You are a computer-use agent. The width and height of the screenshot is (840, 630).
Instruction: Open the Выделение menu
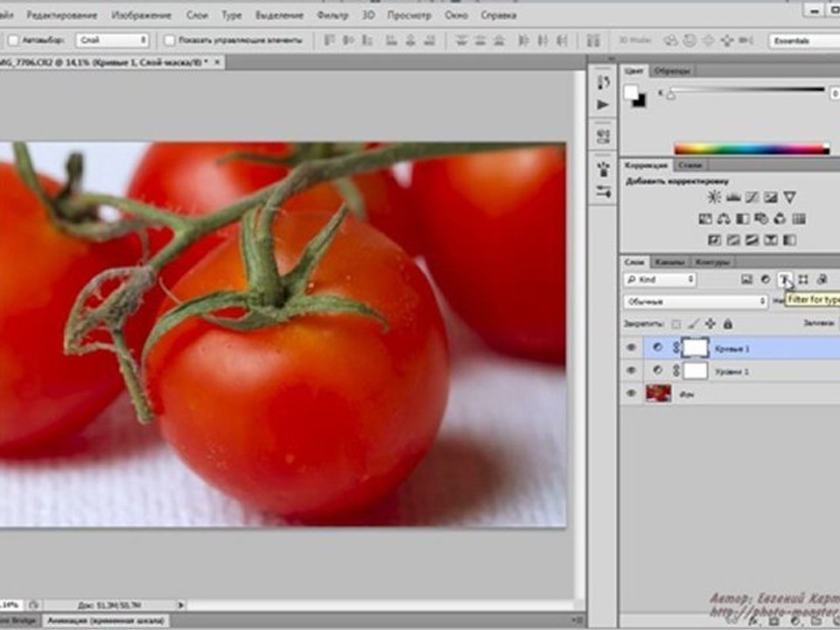coord(279,16)
